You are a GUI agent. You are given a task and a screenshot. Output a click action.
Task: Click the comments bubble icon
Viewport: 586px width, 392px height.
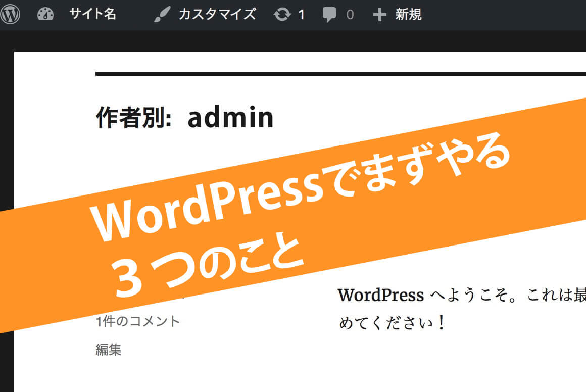[x=329, y=15]
